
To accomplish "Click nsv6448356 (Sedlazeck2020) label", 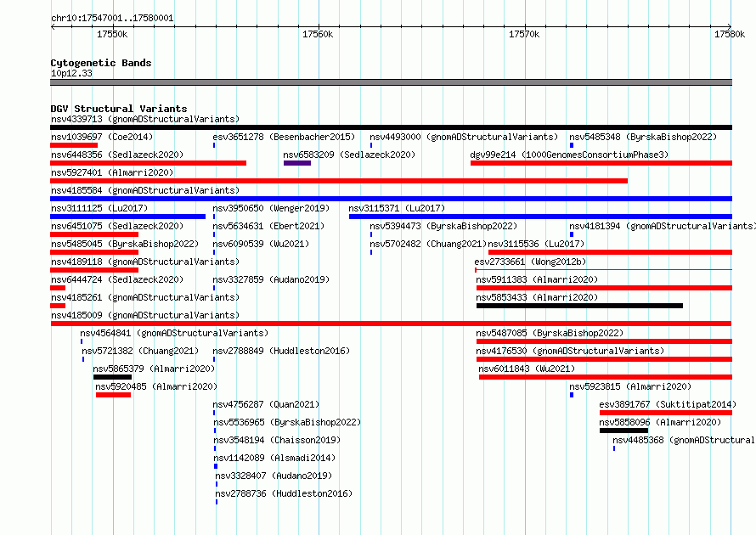I will [117, 155].
